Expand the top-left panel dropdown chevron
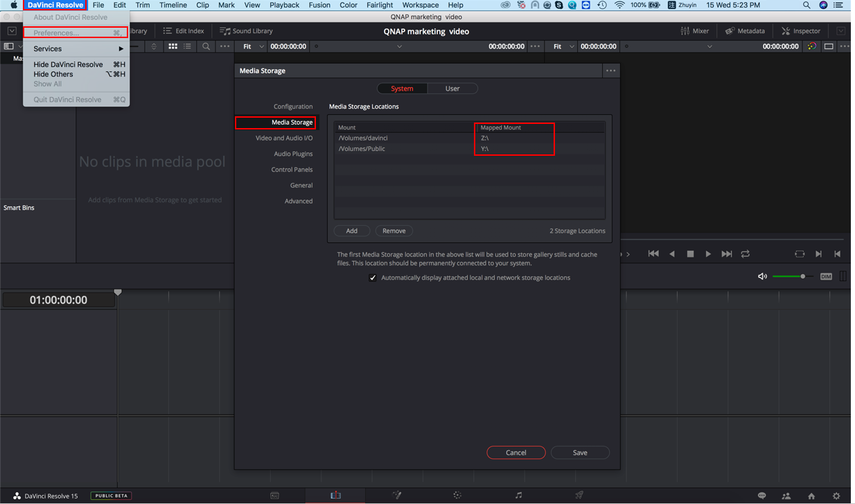This screenshot has height=504, width=855. coord(12,31)
